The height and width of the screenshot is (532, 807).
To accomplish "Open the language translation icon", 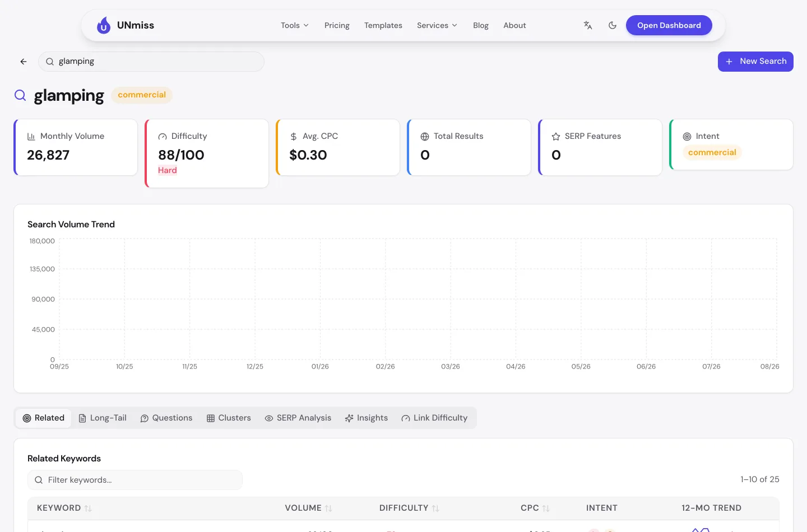I will pyautogui.click(x=588, y=25).
